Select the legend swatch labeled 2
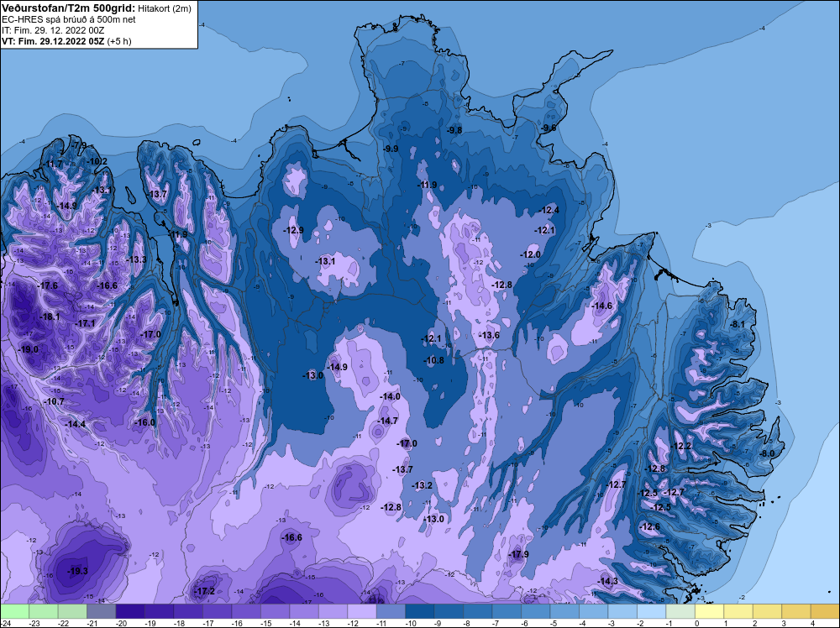 (x=767, y=611)
